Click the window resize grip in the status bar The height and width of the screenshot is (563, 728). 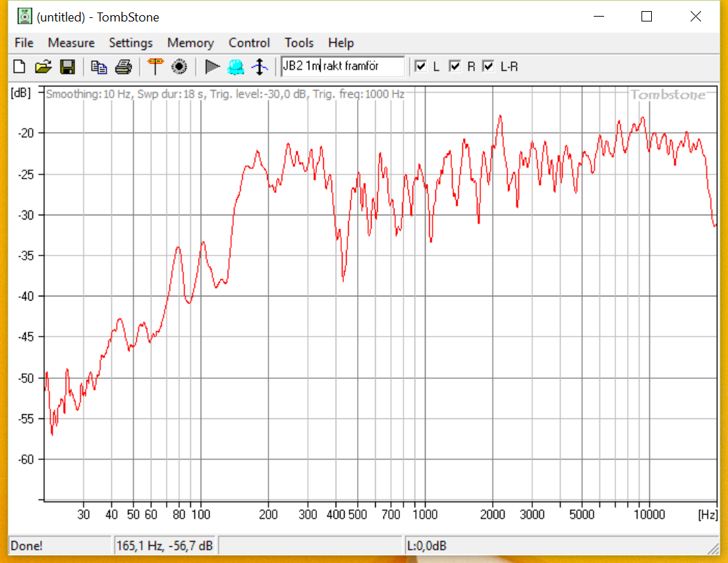coord(713,549)
